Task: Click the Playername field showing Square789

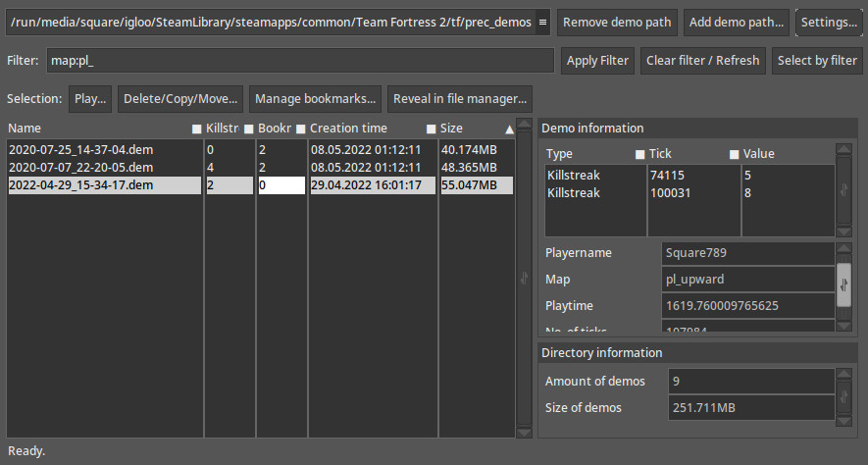Action: [x=748, y=252]
